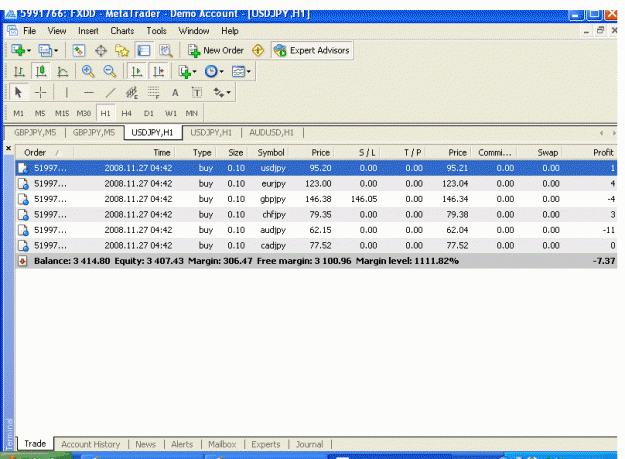Toggle the Terminal window icon
The image size is (625, 459).
pyautogui.click(x=143, y=51)
